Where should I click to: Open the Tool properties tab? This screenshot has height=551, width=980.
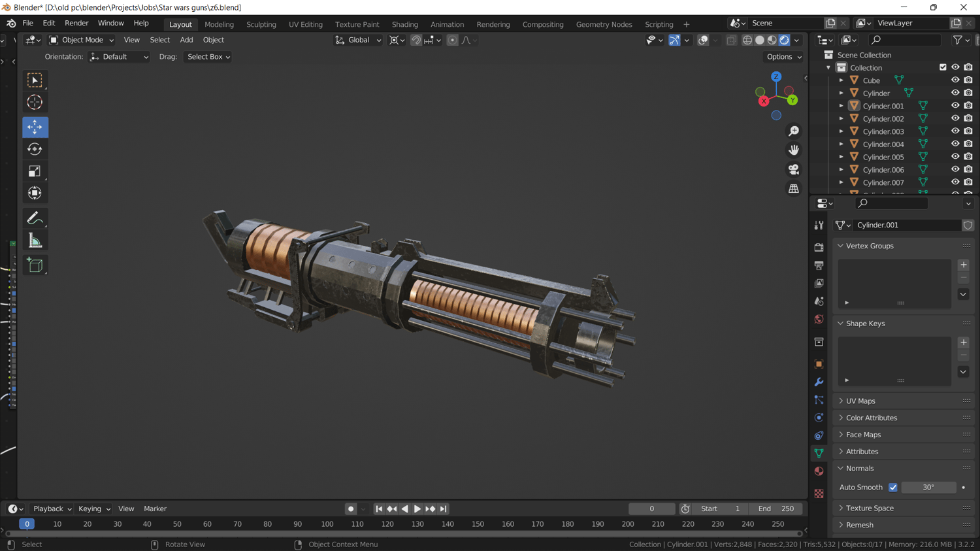[819, 225]
